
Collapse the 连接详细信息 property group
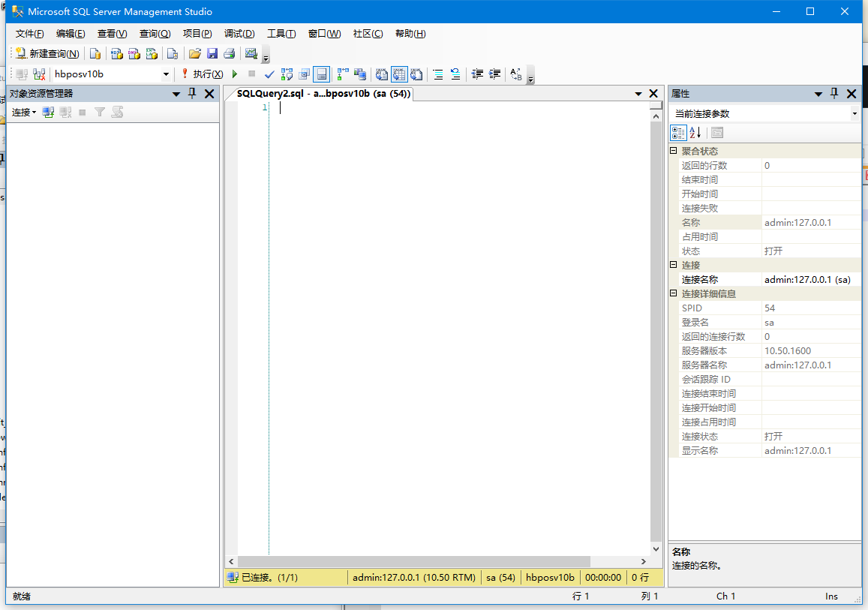674,293
